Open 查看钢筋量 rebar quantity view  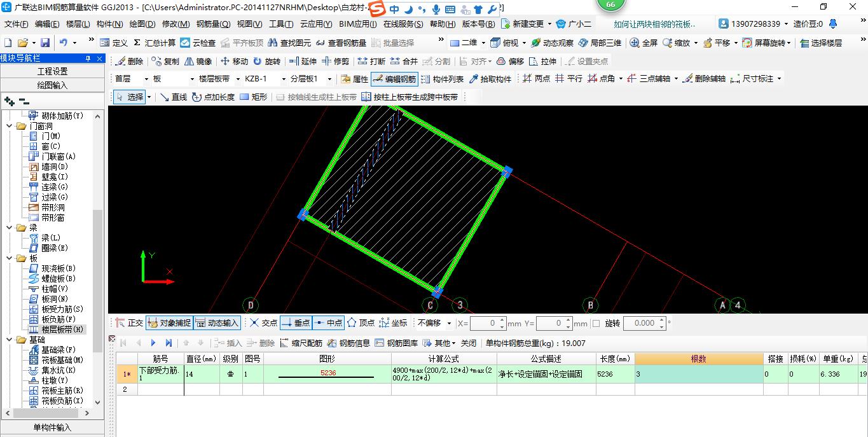pyautogui.click(x=341, y=43)
